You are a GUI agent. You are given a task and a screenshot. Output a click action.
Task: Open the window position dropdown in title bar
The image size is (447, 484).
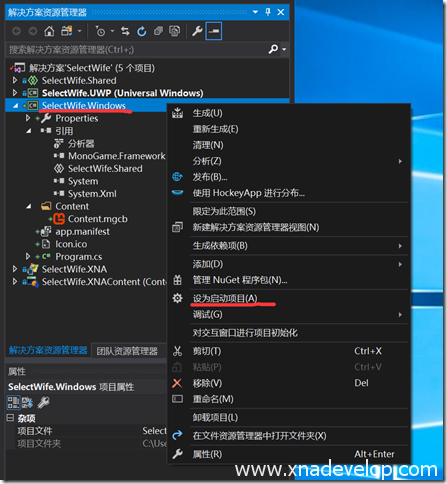point(255,12)
